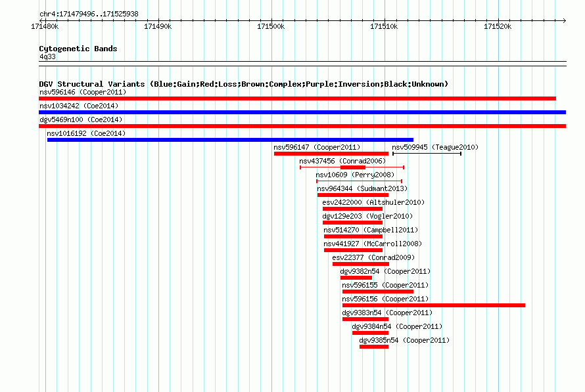
Task: Click the nsv1016192 (Coe2014) label
Action: tap(86, 133)
